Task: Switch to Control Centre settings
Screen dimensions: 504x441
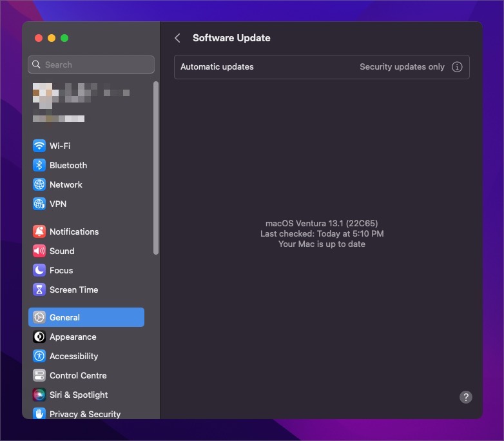Action: (78, 375)
